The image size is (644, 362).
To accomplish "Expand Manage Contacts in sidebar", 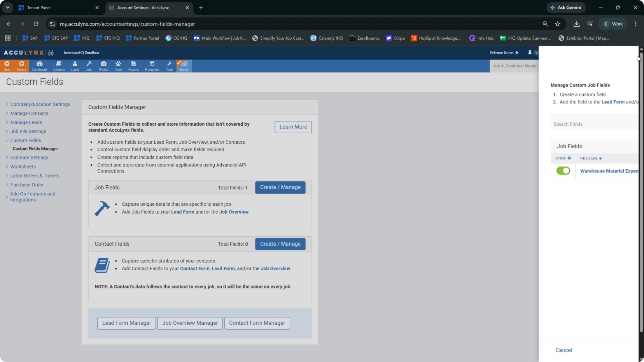I will click(x=27, y=113).
